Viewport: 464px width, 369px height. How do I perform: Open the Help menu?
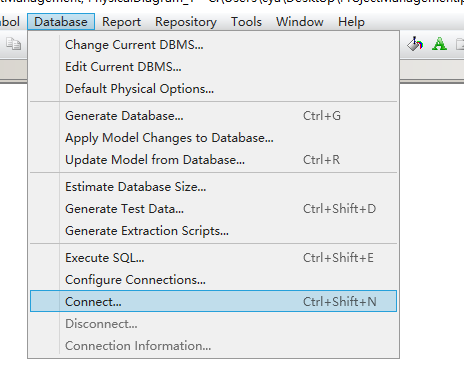351,22
